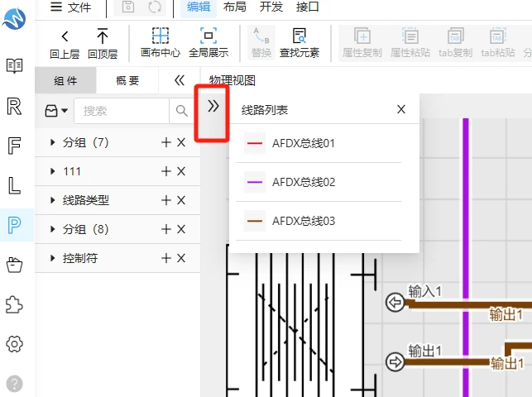Click 属性复制 property copy icon
The height and width of the screenshot is (397, 532).
362,43
